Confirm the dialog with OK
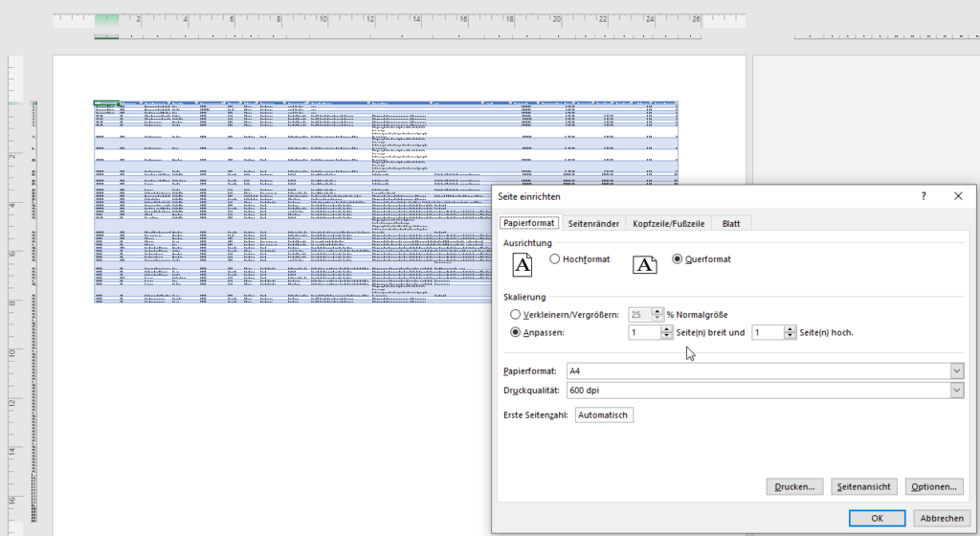The width and height of the screenshot is (980, 536). [877, 518]
